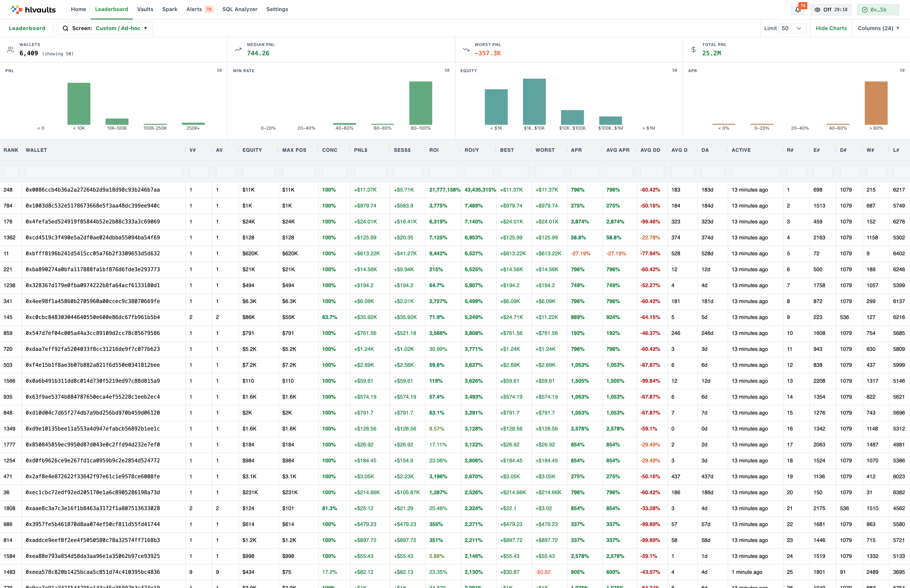Screen dimensions: 910x588
Task: Expand the Limit 50 dropdown
Action: click(792, 28)
